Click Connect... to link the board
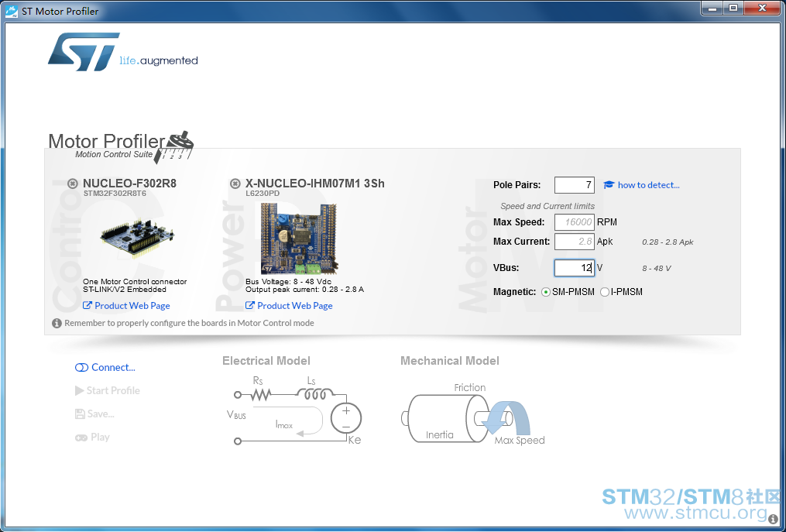The width and height of the screenshot is (786, 532). click(113, 368)
